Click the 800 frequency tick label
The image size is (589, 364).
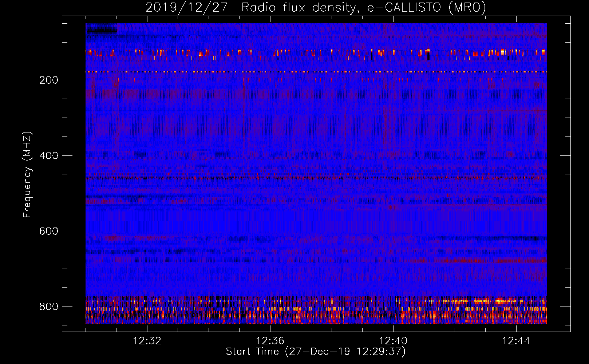click(48, 306)
